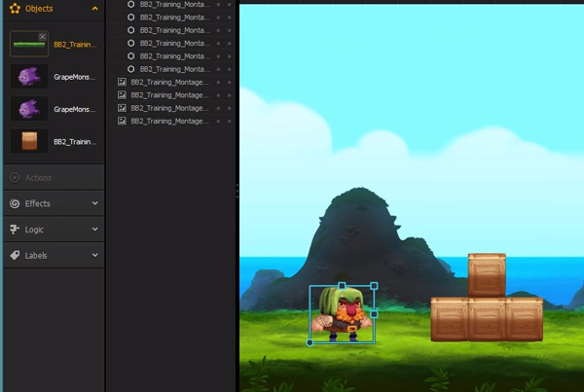Click the panel splitter dots beside canvas
Viewport: 584px width, 392px height.
point(237,191)
